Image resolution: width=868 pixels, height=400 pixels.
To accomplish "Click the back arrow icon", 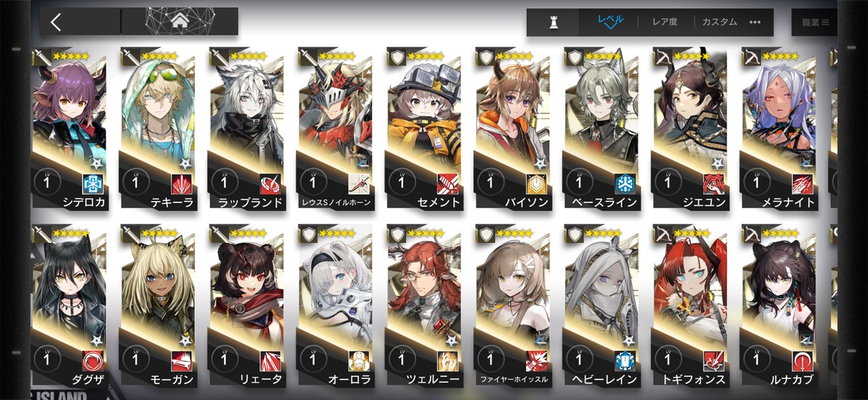I will pyautogui.click(x=55, y=22).
